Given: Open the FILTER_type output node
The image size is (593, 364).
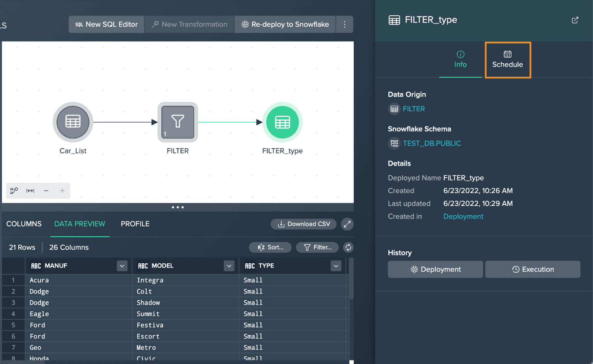Looking at the screenshot, I should coord(283,122).
